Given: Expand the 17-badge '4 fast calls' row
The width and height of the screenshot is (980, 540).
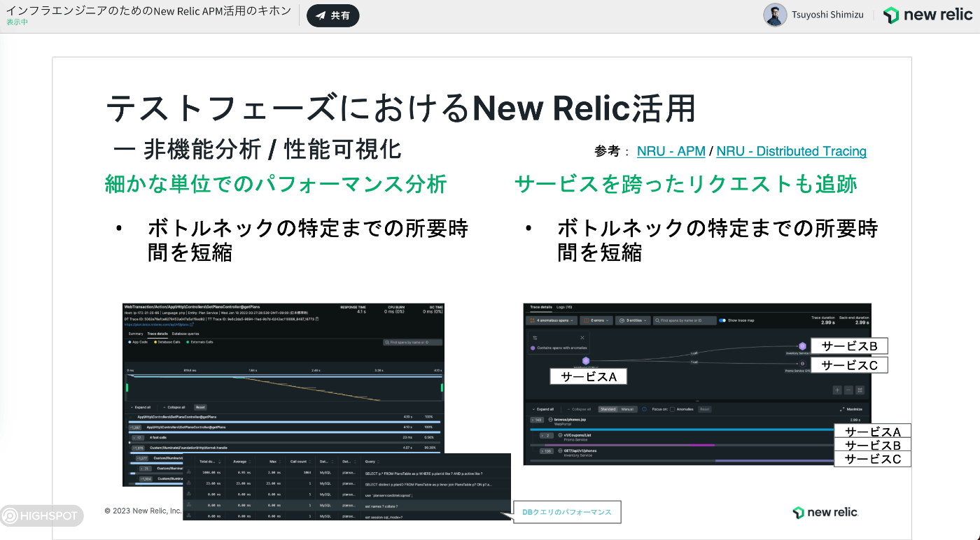Looking at the screenshot, I should 138,438.
